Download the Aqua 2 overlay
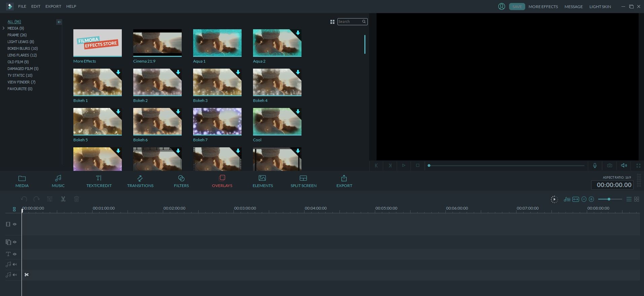This screenshot has height=296, width=644. click(x=298, y=33)
